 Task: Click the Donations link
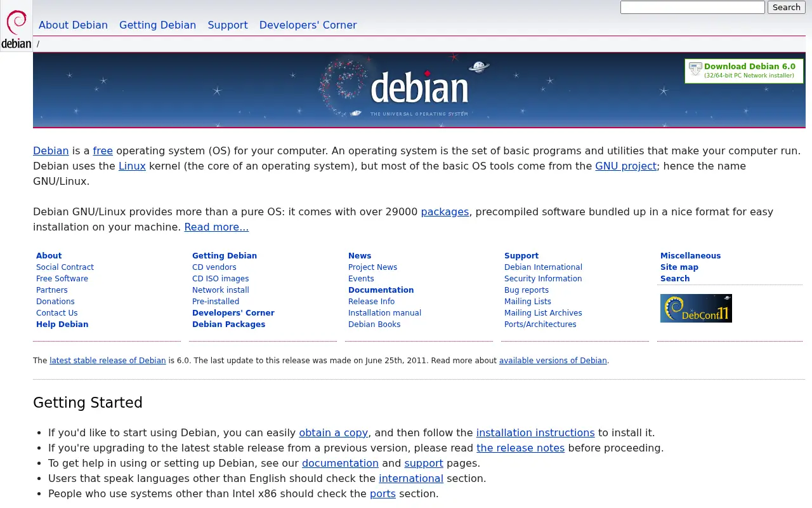(x=55, y=302)
